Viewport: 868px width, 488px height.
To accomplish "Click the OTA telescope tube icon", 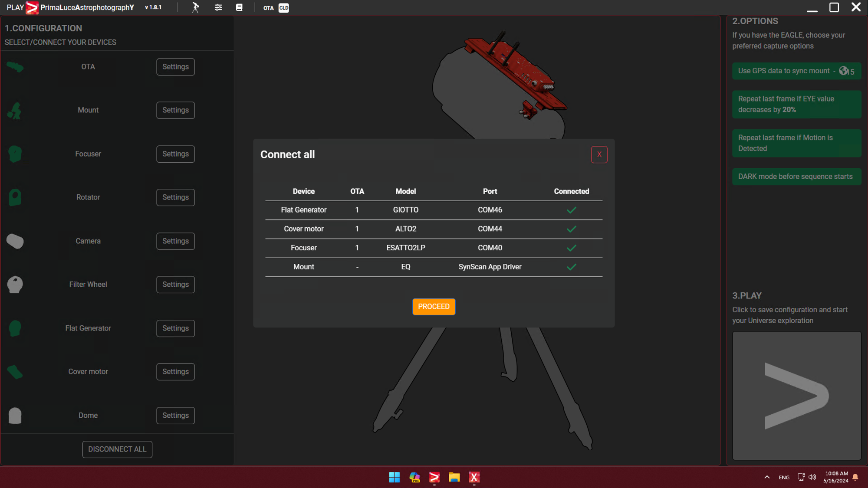I will [15, 67].
